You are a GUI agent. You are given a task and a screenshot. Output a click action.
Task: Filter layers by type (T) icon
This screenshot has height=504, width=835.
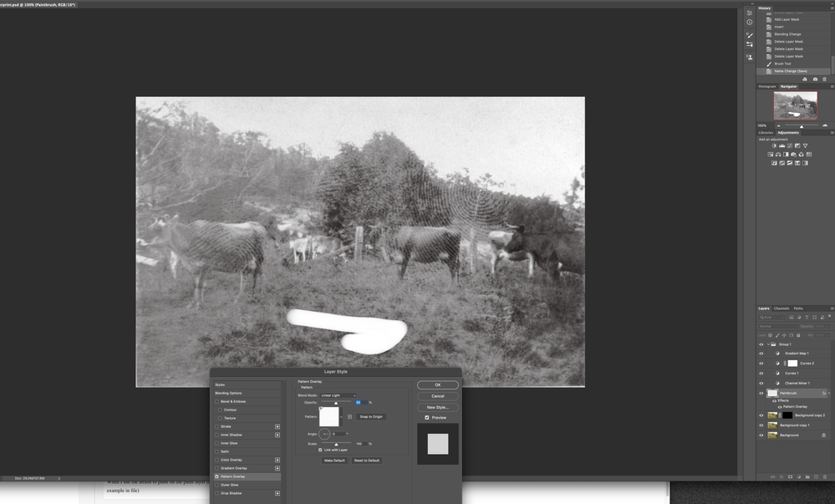807,317
